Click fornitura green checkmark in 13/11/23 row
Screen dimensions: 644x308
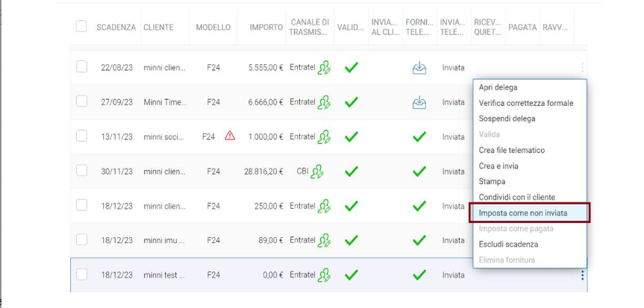419,136
